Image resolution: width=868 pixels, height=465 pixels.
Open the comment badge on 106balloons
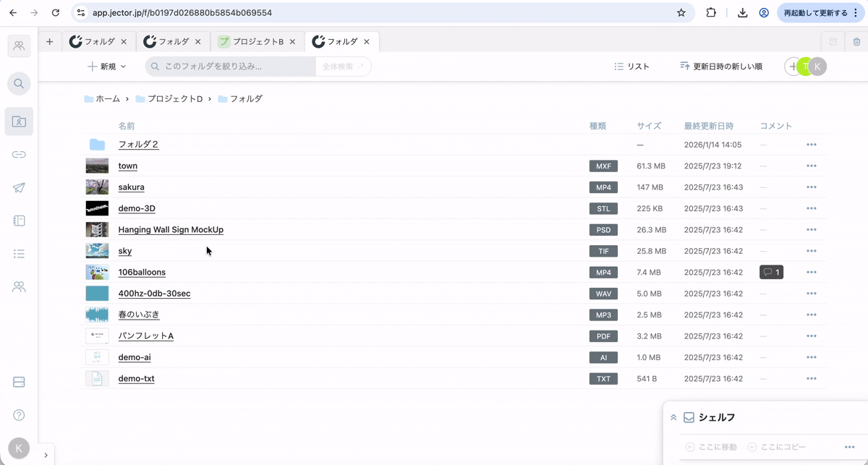(771, 273)
